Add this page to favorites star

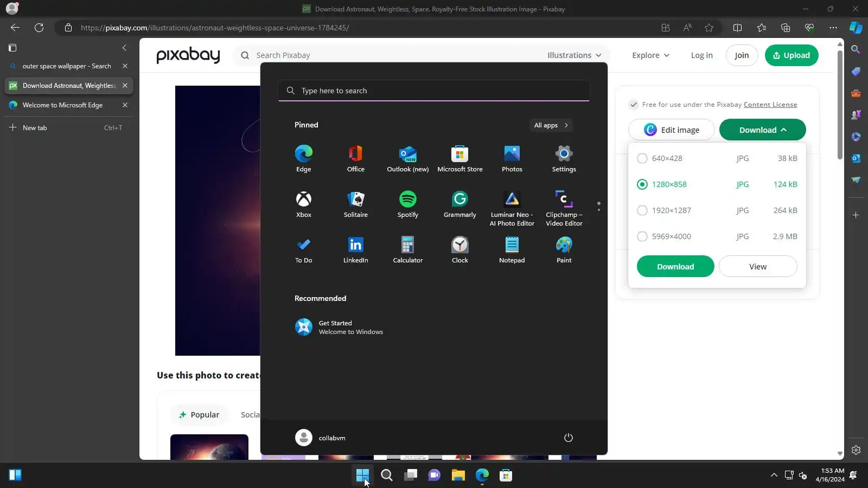(x=709, y=28)
